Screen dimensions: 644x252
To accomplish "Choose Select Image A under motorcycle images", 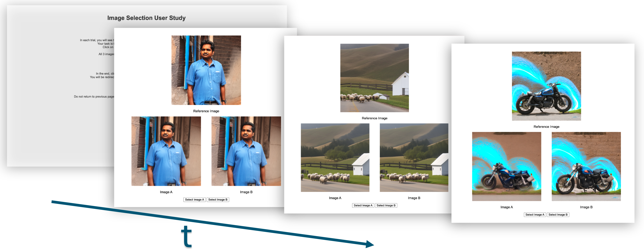I will click(535, 215).
